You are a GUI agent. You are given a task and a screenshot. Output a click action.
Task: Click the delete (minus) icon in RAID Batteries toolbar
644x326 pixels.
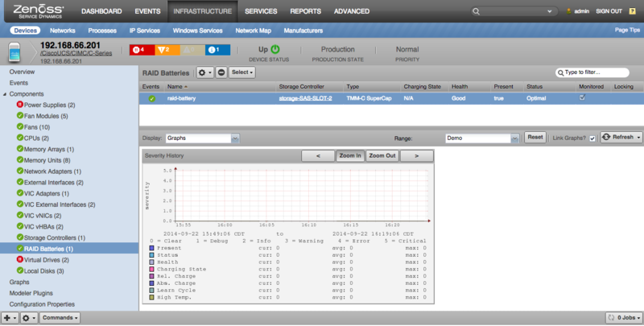tap(221, 72)
